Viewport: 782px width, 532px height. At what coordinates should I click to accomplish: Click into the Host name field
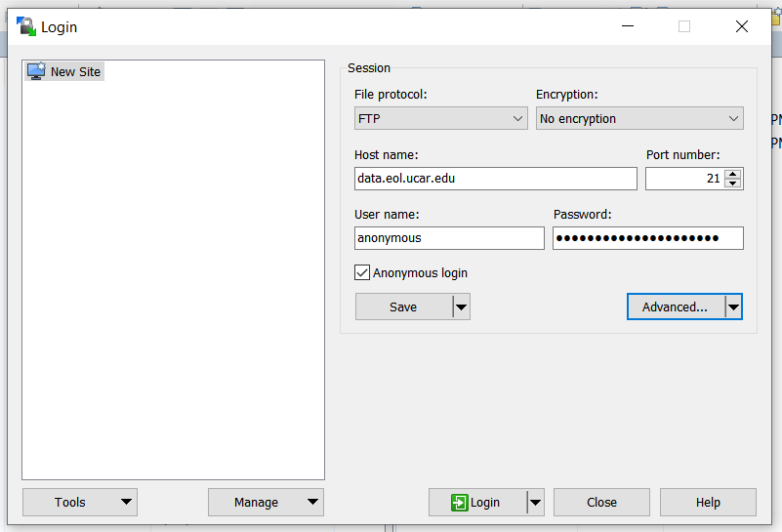(496, 179)
